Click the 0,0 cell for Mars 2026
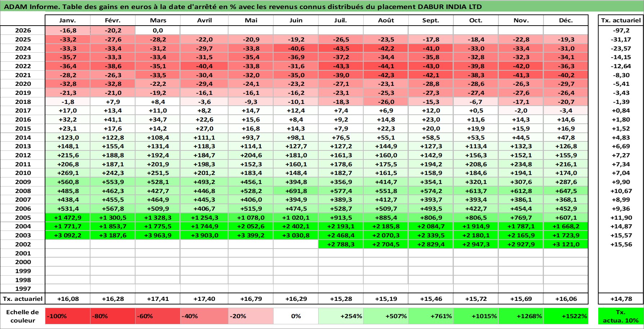Image resolution: width=644 pixels, height=329 pixels. (158, 30)
